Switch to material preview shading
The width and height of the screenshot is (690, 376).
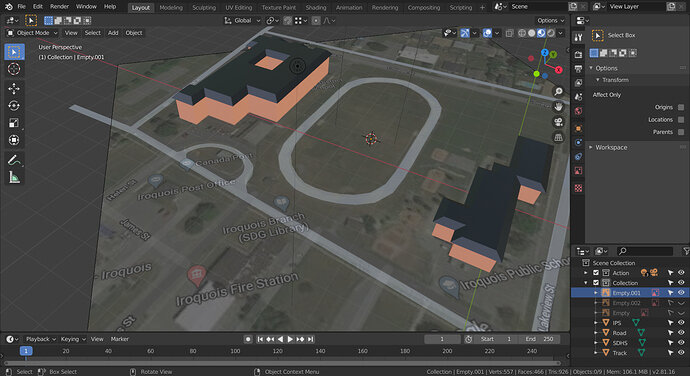[541, 33]
